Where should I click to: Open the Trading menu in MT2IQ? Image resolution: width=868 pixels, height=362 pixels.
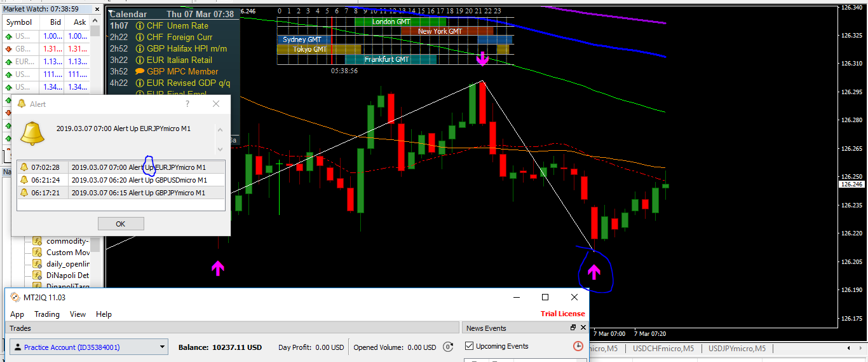click(x=47, y=314)
